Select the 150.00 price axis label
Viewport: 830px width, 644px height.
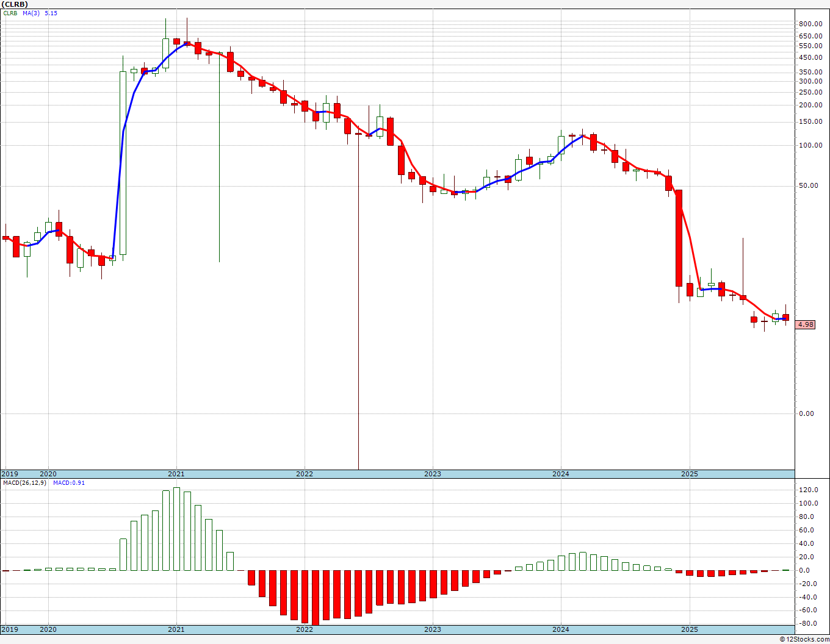tap(809, 121)
